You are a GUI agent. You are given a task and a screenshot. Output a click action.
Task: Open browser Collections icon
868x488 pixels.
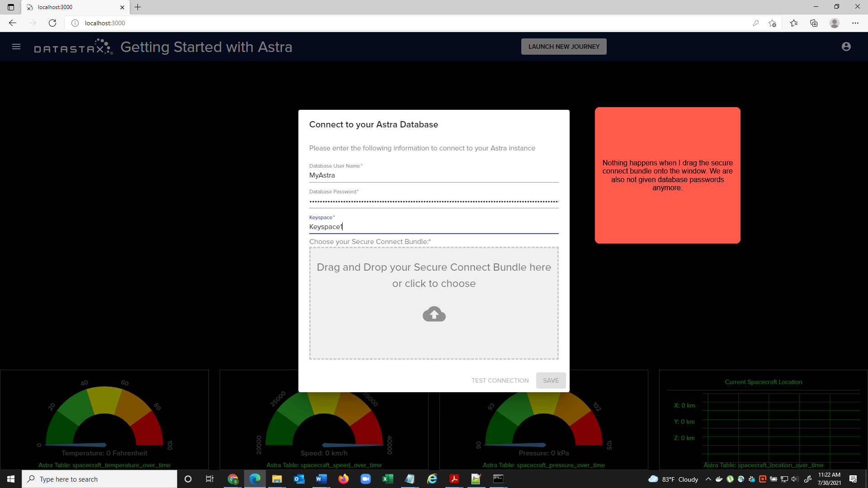point(814,23)
